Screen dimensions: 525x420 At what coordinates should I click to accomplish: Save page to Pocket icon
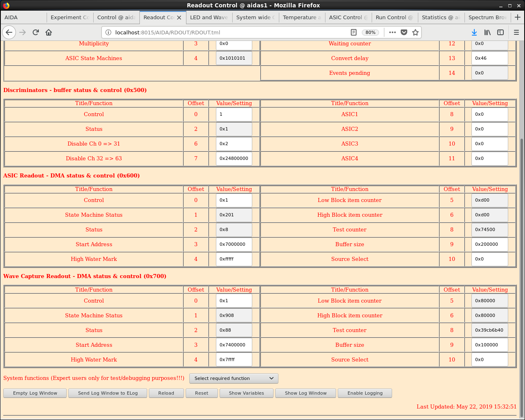pyautogui.click(x=404, y=32)
